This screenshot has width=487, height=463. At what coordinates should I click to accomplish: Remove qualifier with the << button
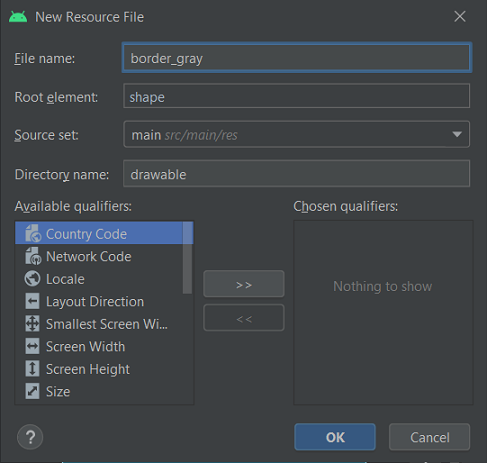click(x=244, y=318)
